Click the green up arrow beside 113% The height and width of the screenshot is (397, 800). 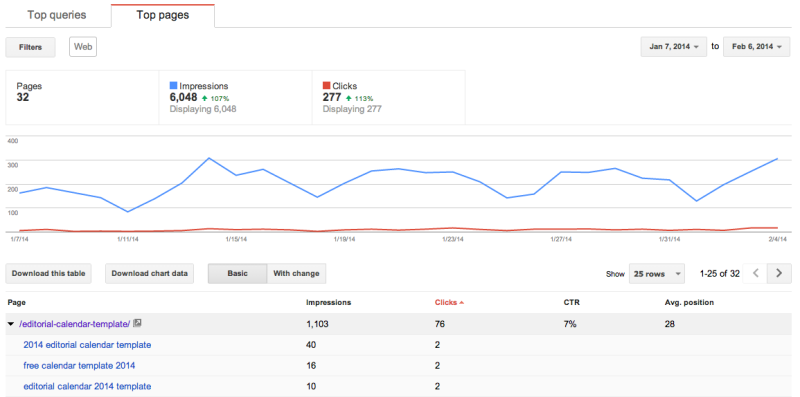(349, 98)
